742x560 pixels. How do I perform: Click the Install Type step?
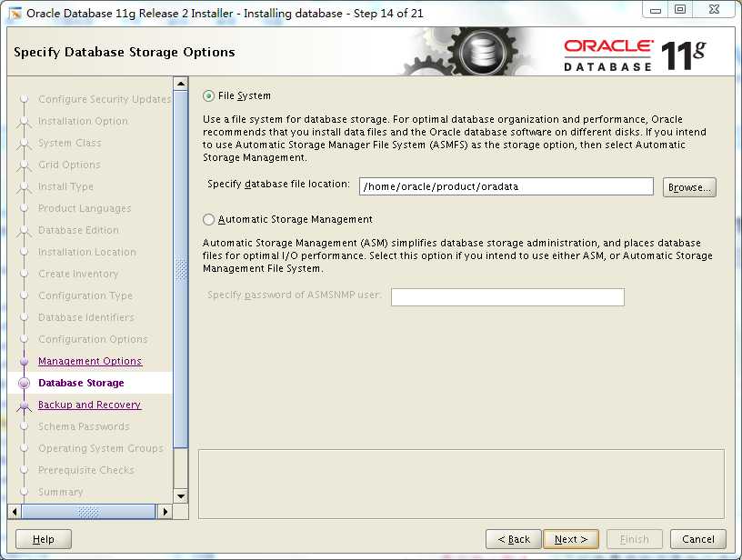pos(65,186)
